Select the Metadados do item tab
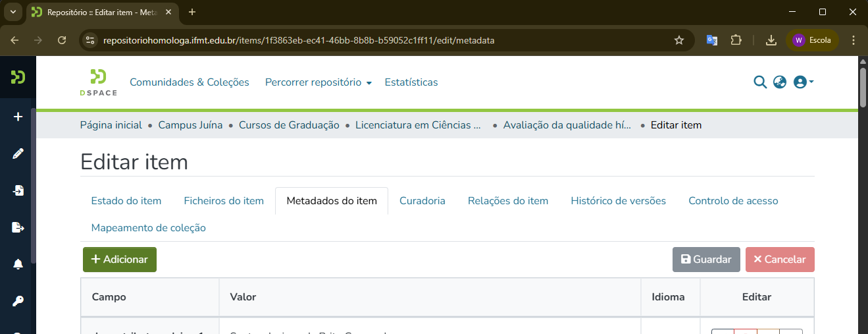The width and height of the screenshot is (868, 334). [x=332, y=201]
